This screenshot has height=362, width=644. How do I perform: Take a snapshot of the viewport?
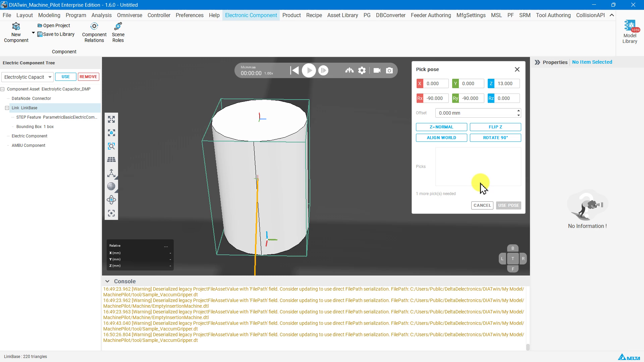tap(389, 70)
